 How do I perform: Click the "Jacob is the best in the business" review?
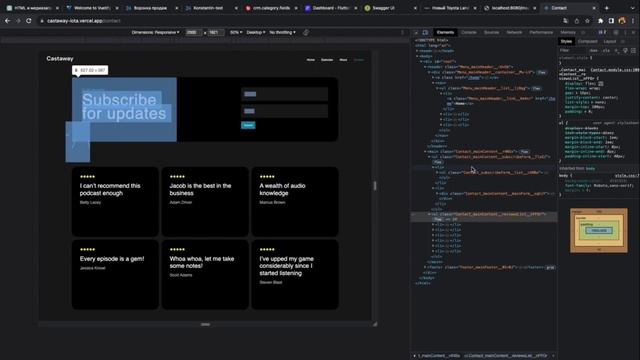tap(205, 202)
